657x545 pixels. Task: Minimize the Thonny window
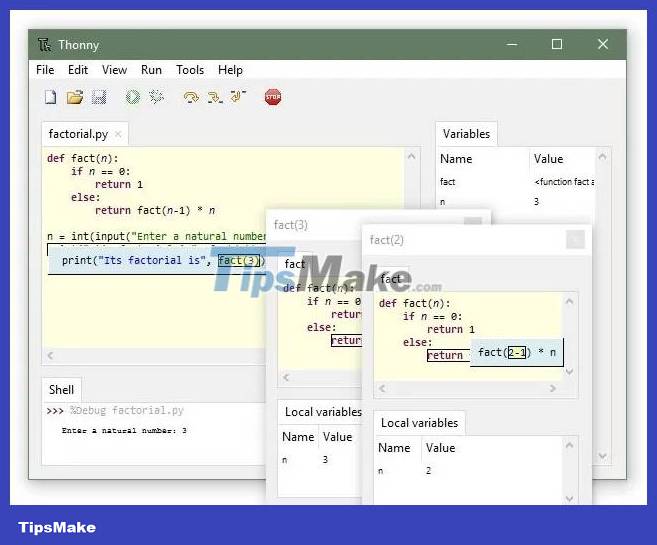coord(512,44)
